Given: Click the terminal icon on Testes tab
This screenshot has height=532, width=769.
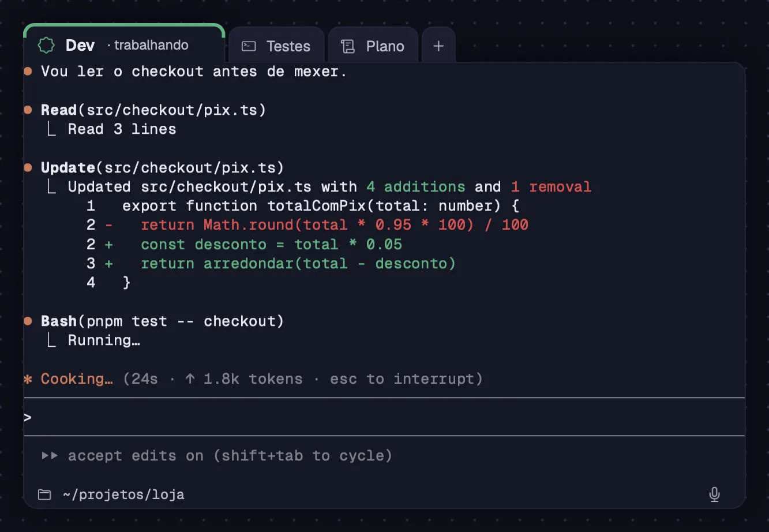Looking at the screenshot, I should pyautogui.click(x=249, y=46).
